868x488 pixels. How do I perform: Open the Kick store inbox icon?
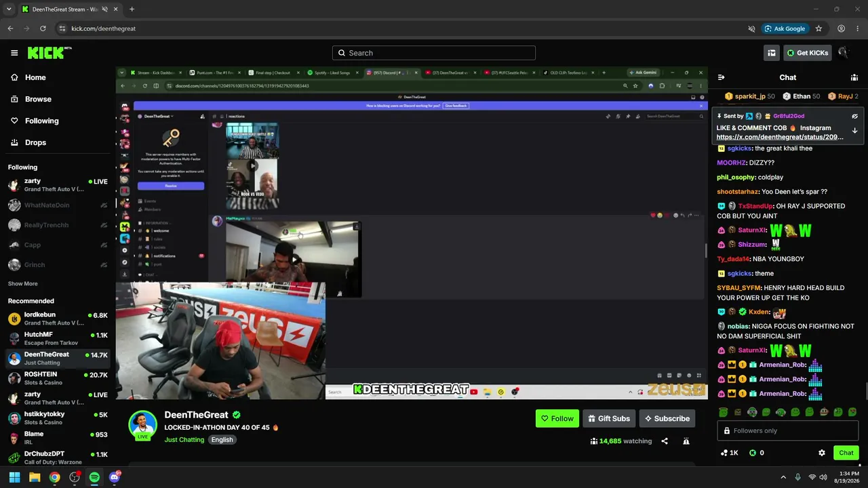point(772,53)
